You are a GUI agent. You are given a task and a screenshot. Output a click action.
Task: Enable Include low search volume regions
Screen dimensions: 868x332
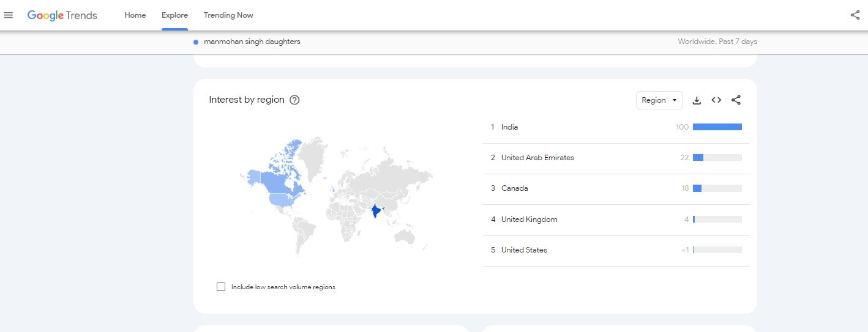[221, 287]
